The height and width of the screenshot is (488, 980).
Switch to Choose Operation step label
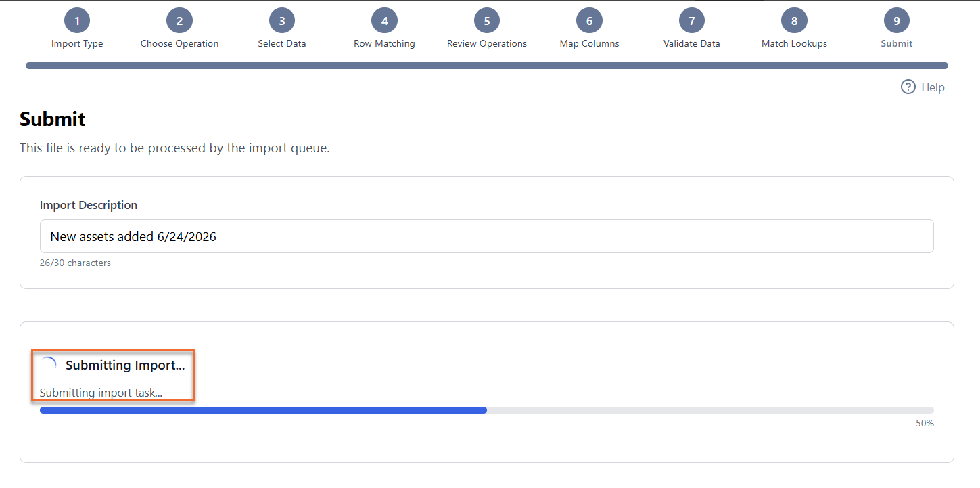(x=179, y=43)
